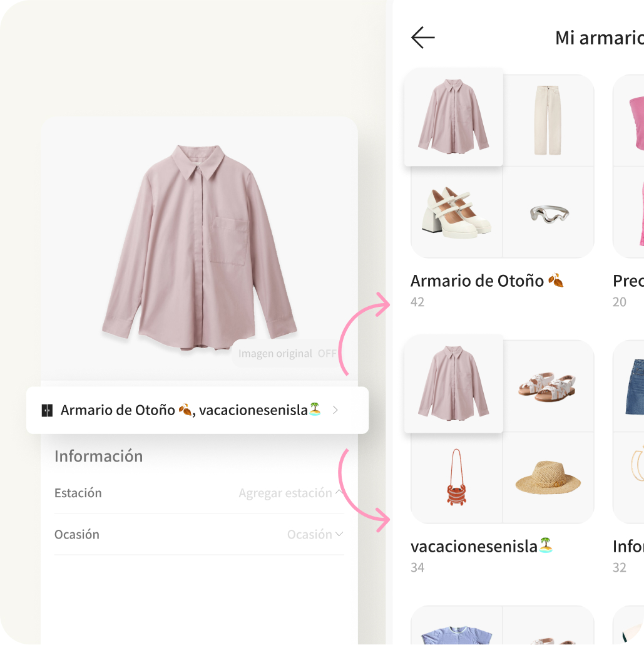Click the closet icon beside Armario de Otoño

[47, 411]
